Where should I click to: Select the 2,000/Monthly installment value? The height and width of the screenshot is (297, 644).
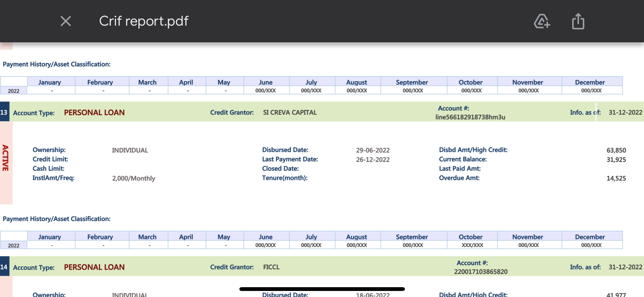(x=134, y=178)
